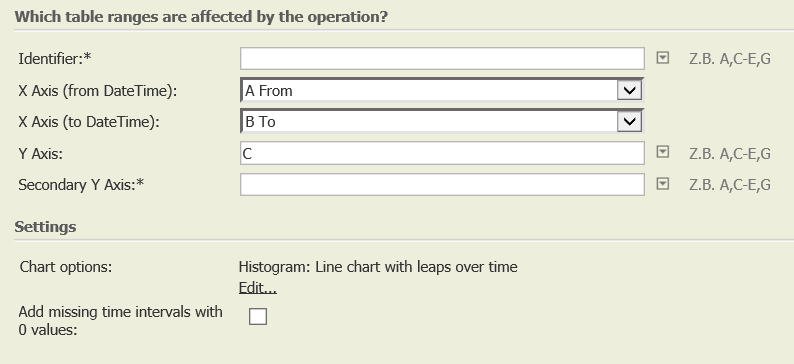Viewport: 794px width, 364px height.
Task: Select the 'A From' combo box
Action: (x=442, y=91)
